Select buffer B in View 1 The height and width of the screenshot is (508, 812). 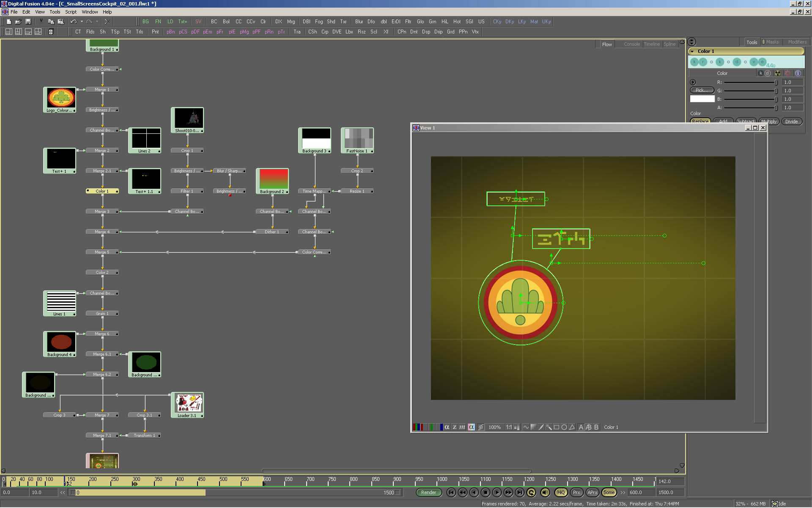coord(596,427)
